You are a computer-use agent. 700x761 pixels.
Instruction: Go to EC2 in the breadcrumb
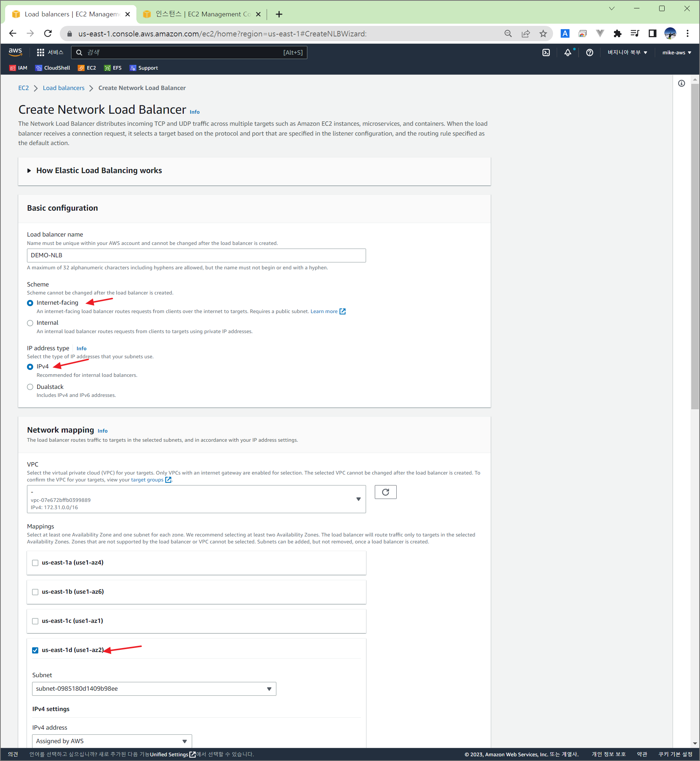(23, 88)
